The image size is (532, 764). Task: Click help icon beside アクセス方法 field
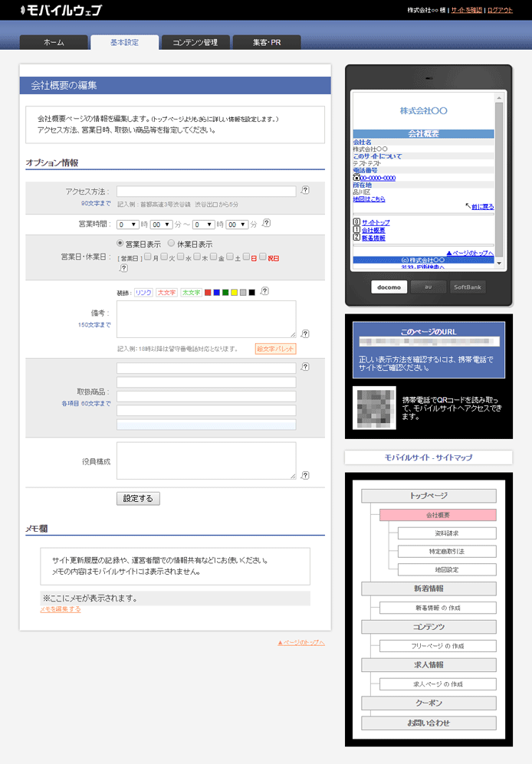pyautogui.click(x=305, y=191)
